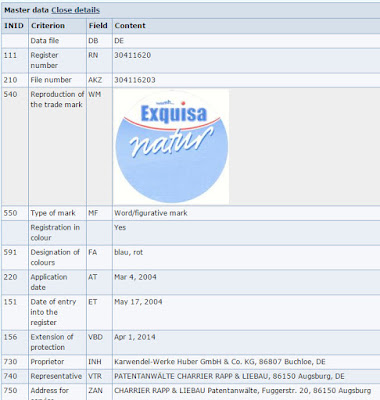This screenshot has height=400, width=380.
Task: Click the 'Date of entry into the register' criterion
Action: pos(53,312)
